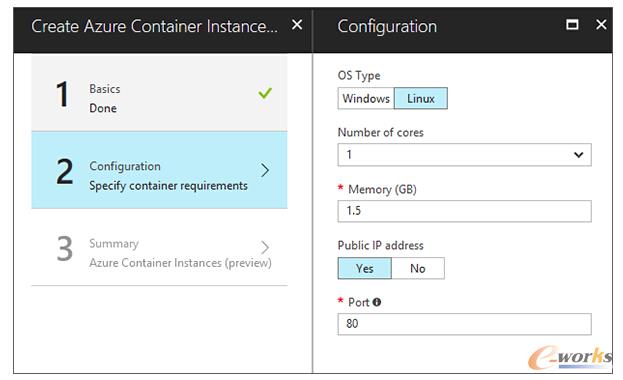The height and width of the screenshot is (380, 623).
Task: Close the Configuration blade
Action: pyautogui.click(x=601, y=25)
